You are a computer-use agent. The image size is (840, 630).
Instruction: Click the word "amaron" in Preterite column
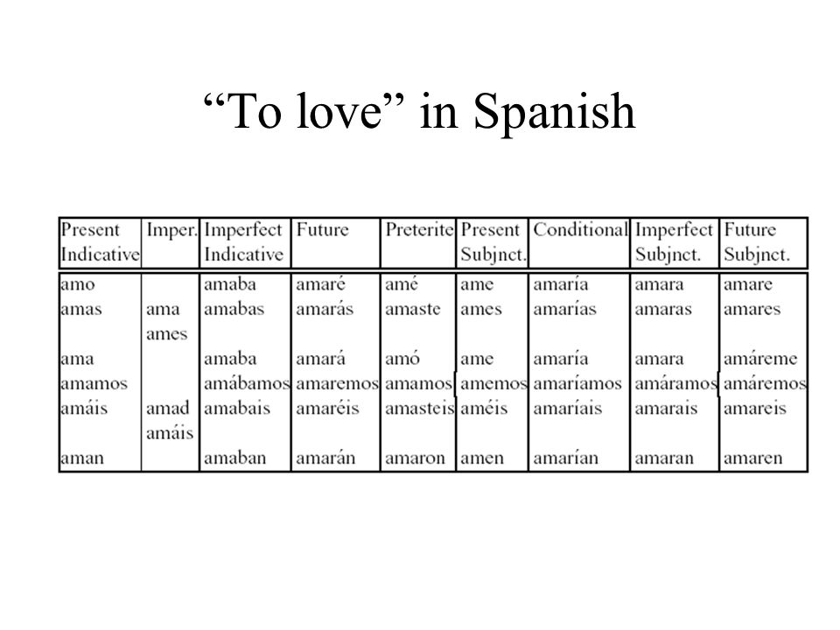415,458
